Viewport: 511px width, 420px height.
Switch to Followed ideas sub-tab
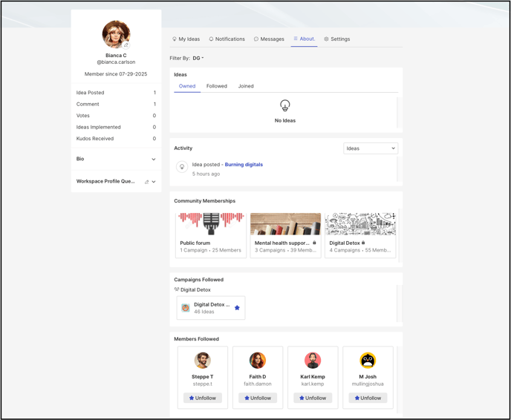pyautogui.click(x=217, y=86)
